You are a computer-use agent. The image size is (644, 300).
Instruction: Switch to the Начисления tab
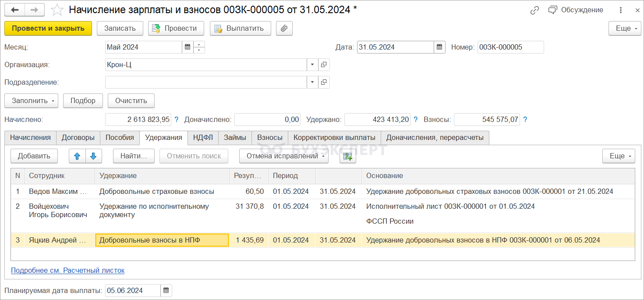click(31, 137)
